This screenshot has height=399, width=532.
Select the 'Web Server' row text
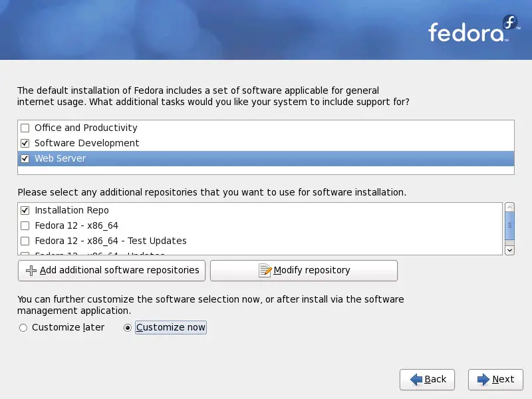point(60,158)
